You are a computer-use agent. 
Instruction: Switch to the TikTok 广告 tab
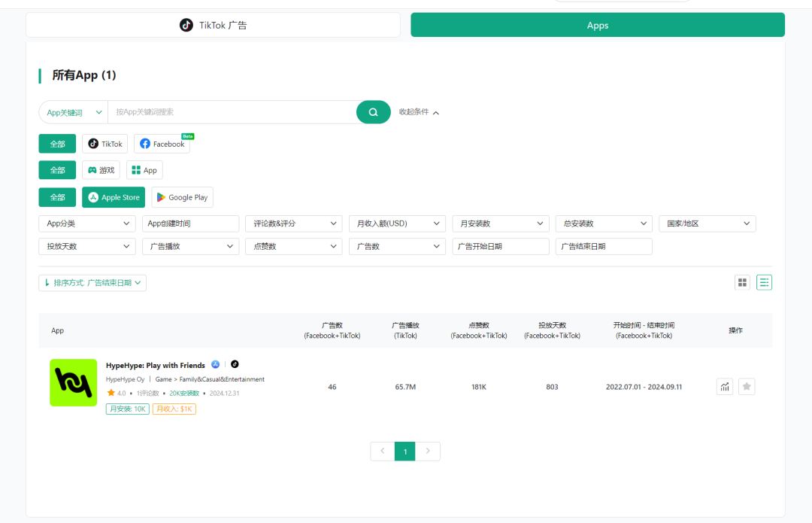[x=213, y=25]
